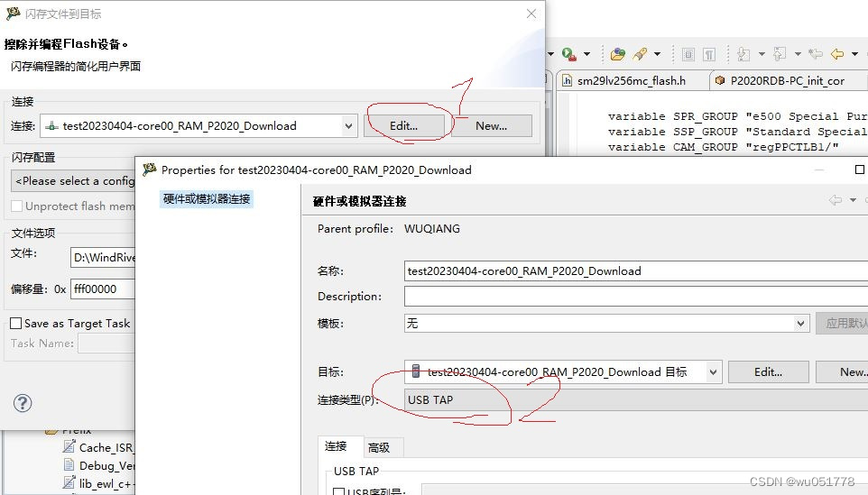Click the Search flashlight icon
This screenshot has width=868, height=495.
coord(640,54)
